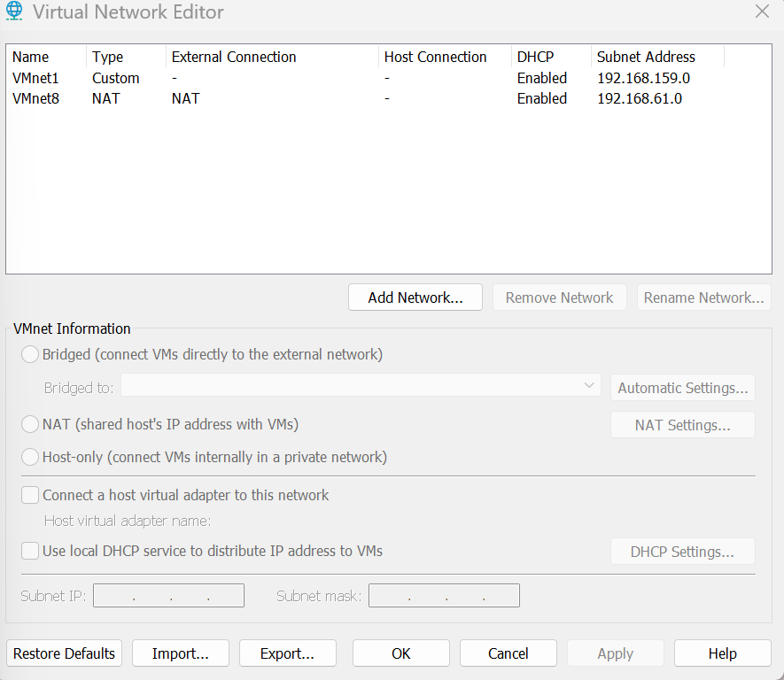Open the Import dialog
Screen dimensions: 784x680
pyautogui.click(x=181, y=653)
